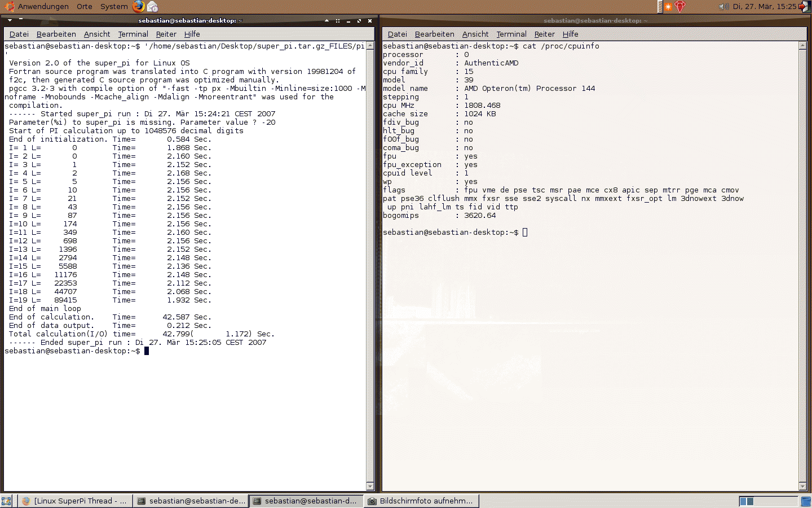This screenshot has width=812, height=508.
Task: Open Bearbeiten menu in right terminal
Action: (x=434, y=34)
